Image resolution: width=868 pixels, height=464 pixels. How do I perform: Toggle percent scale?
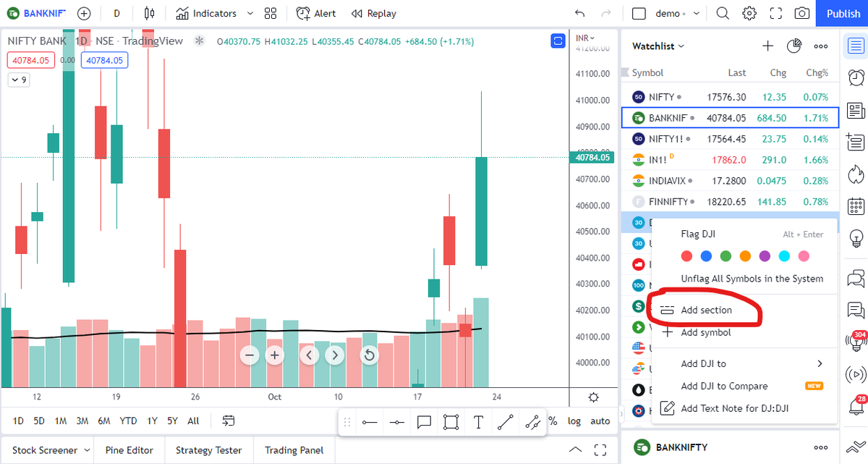553,421
